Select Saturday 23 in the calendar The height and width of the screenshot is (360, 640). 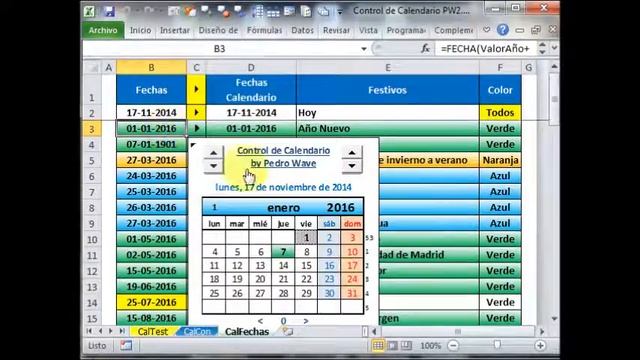point(329,279)
